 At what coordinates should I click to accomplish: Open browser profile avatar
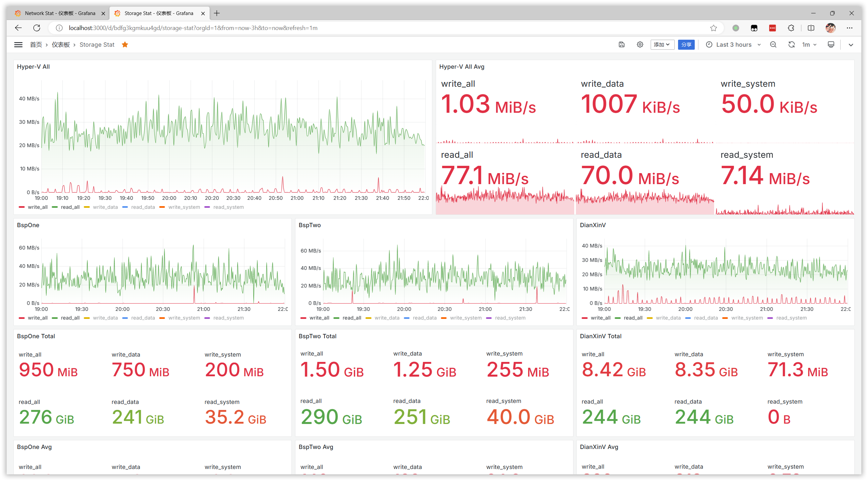tap(831, 28)
